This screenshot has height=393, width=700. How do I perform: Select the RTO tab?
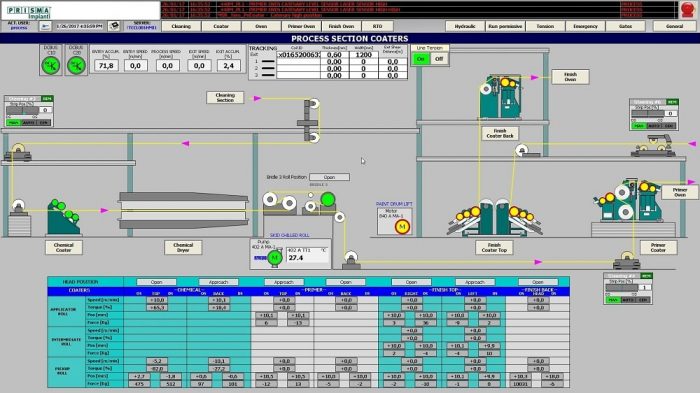coord(377,26)
